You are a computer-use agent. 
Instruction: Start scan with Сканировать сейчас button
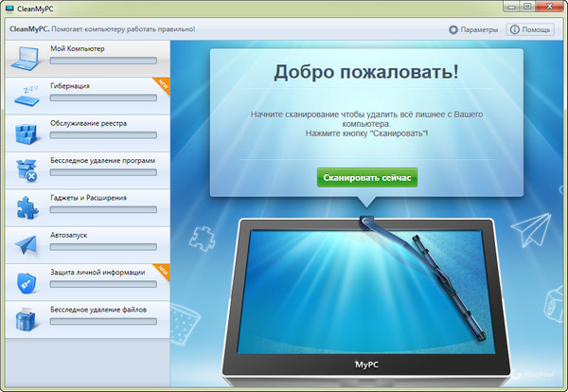367,177
